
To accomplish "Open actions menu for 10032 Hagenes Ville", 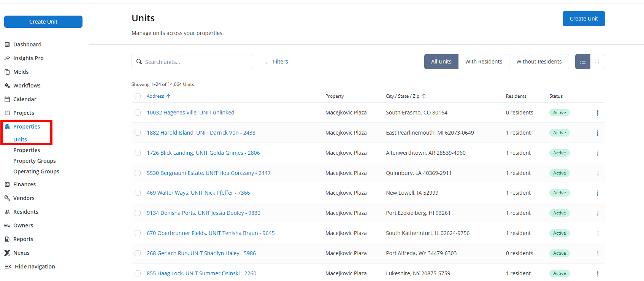I will point(598,113).
